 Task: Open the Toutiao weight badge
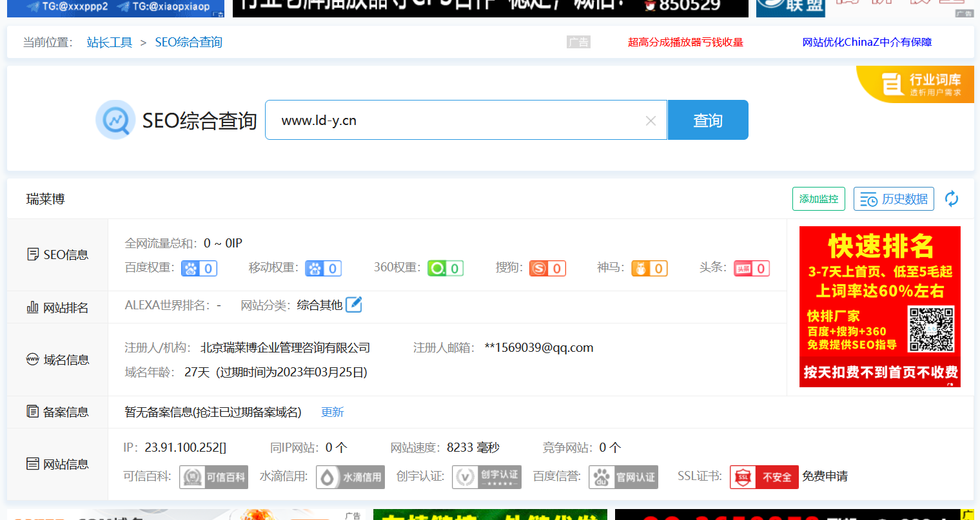point(752,268)
